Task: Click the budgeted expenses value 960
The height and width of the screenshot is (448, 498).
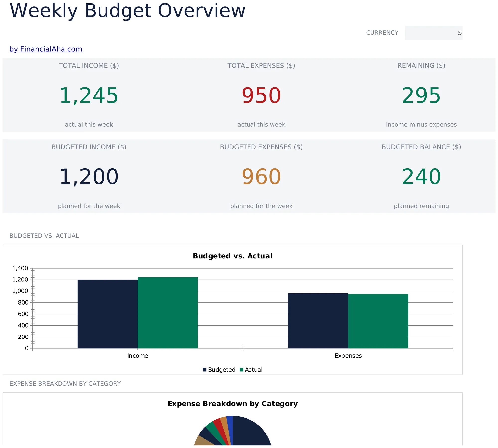Action: [x=261, y=177]
